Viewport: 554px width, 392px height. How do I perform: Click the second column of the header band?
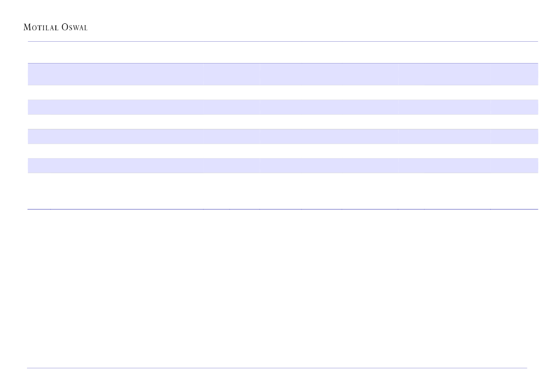(x=231, y=74)
